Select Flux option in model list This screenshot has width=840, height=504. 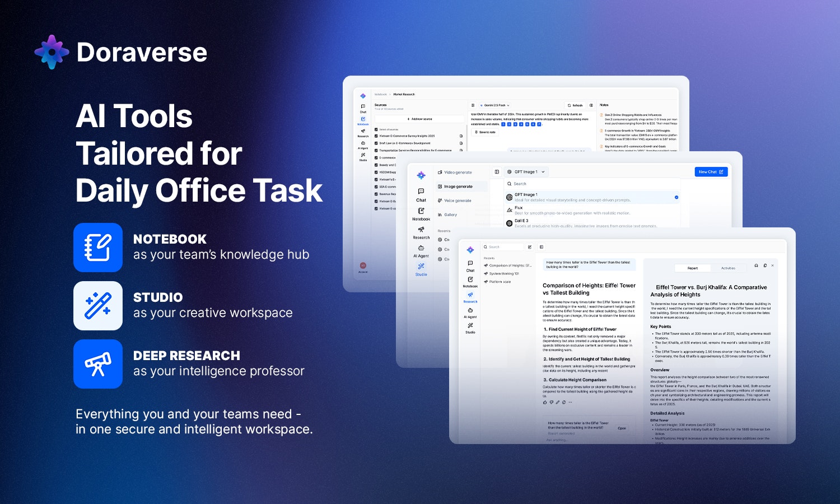tap(592, 210)
